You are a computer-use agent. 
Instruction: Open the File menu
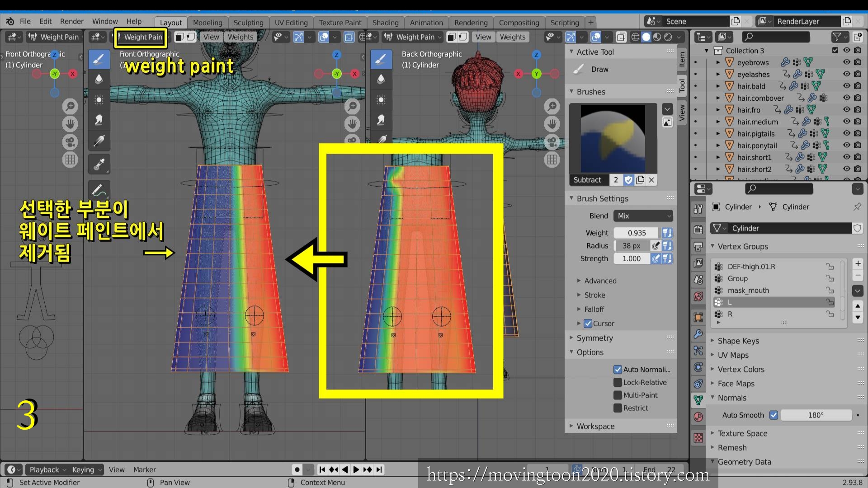(25, 21)
